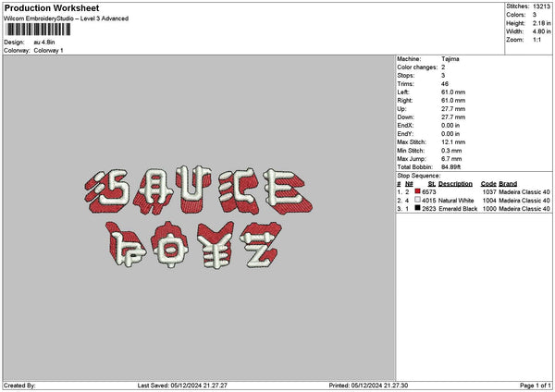Click the 'Emerald Black' description
The image size is (555, 392).
click(458, 209)
